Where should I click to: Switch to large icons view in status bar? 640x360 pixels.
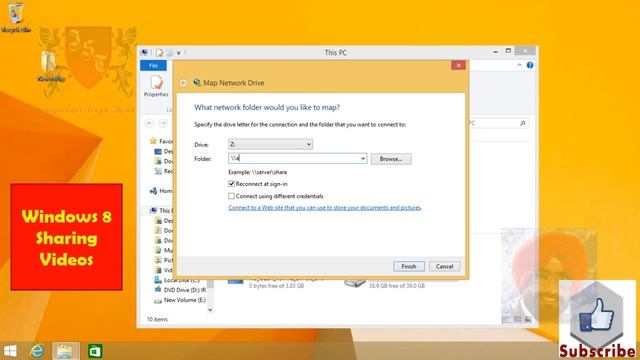pyautogui.click(x=528, y=319)
